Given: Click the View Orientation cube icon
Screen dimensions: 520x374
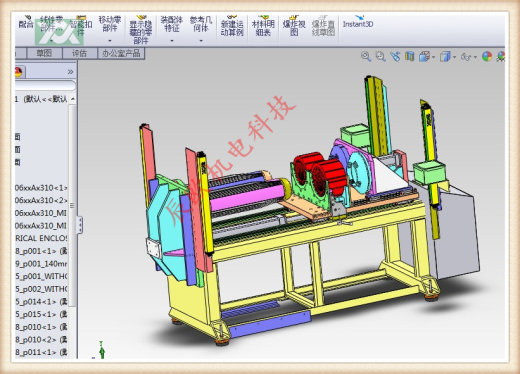Looking at the screenshot, I should click(424, 56).
